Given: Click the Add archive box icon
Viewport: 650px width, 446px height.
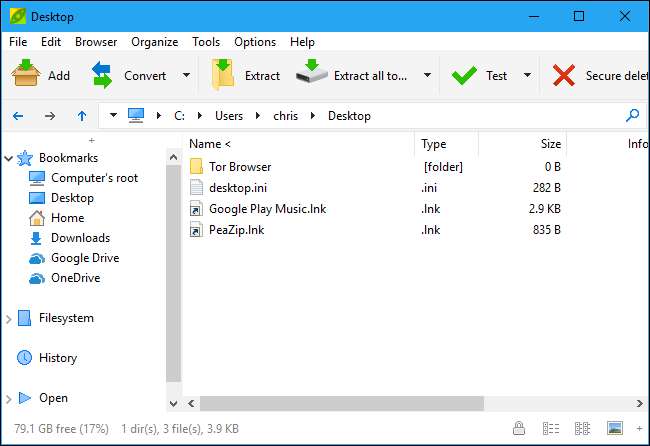Looking at the screenshot, I should click(x=26, y=73).
